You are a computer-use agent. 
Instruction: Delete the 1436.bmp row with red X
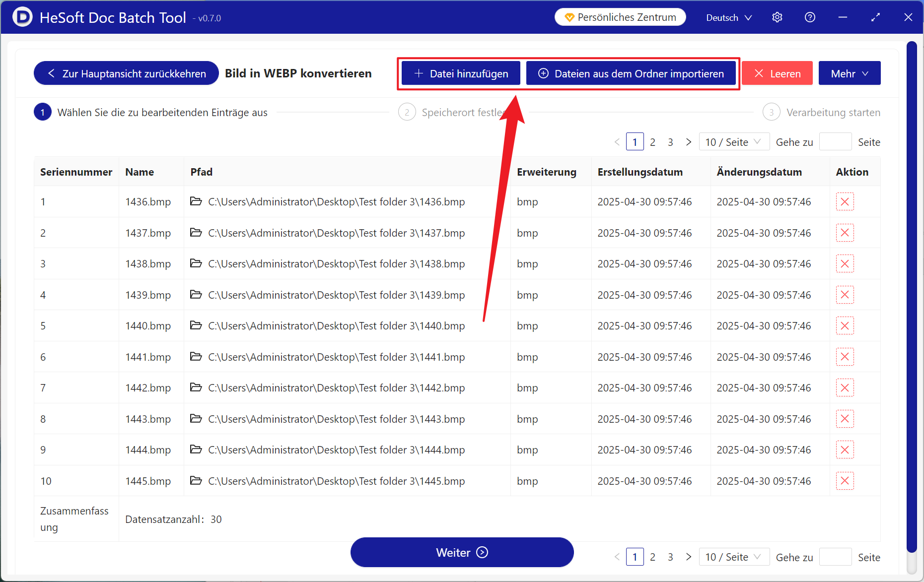point(845,202)
